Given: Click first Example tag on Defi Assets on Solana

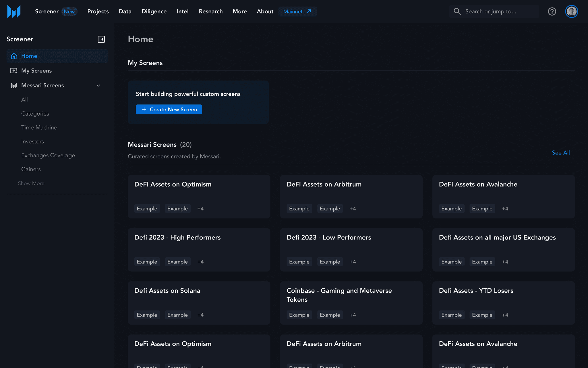Looking at the screenshot, I should click(x=147, y=315).
